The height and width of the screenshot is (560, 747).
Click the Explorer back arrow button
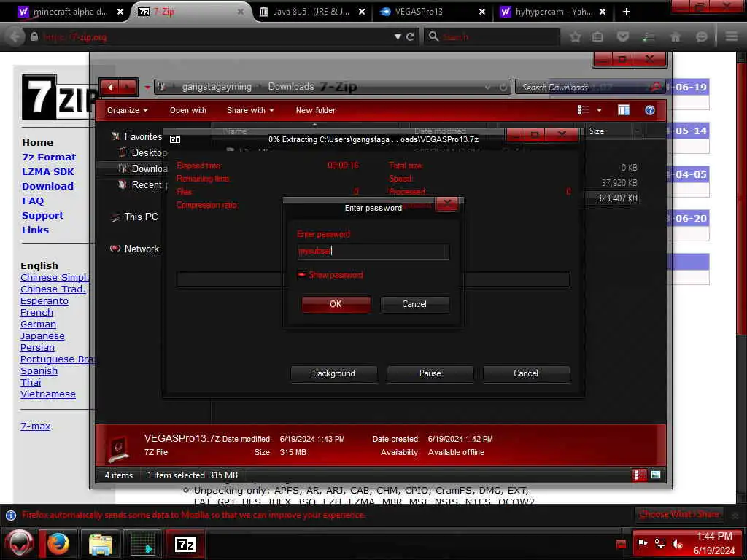coord(110,87)
